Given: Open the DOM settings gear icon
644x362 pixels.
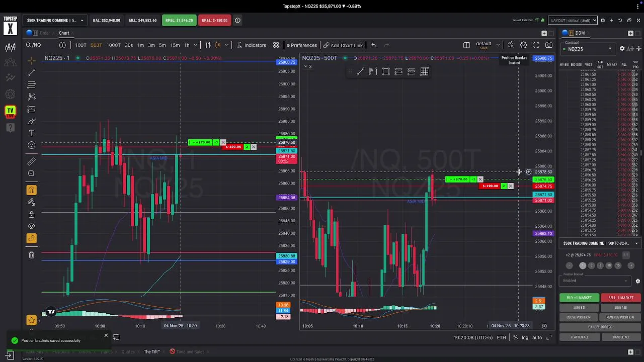Looking at the screenshot, I should (622, 49).
